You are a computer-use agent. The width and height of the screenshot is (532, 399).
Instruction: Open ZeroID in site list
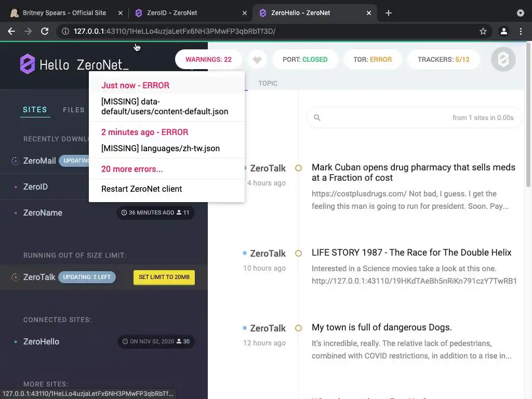coord(35,187)
